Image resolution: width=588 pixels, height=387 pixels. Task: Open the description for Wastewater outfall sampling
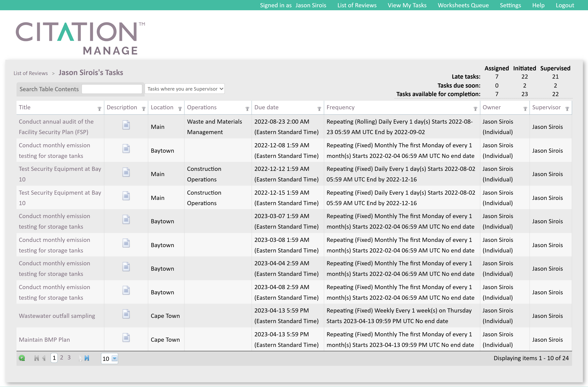pyautogui.click(x=126, y=314)
